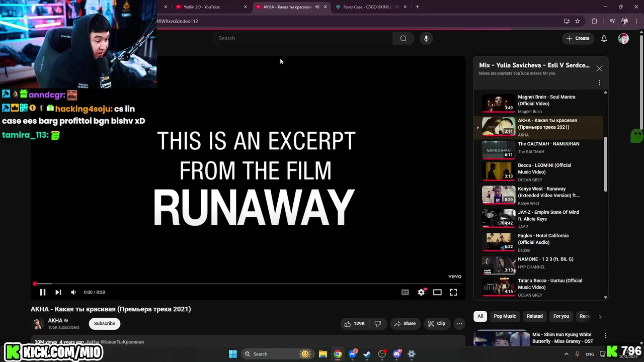This screenshot has width=644, height=362.
Task: Open Windows Start menu
Action: (x=233, y=354)
